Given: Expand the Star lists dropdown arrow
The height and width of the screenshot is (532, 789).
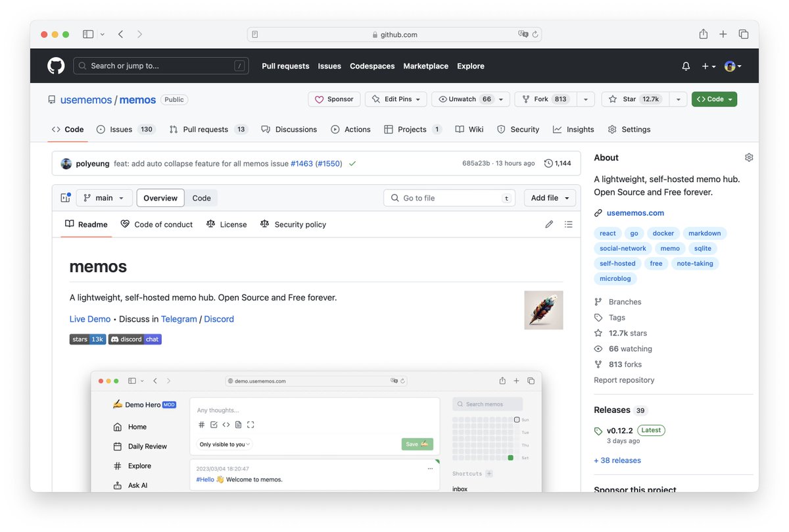Looking at the screenshot, I should [677, 99].
